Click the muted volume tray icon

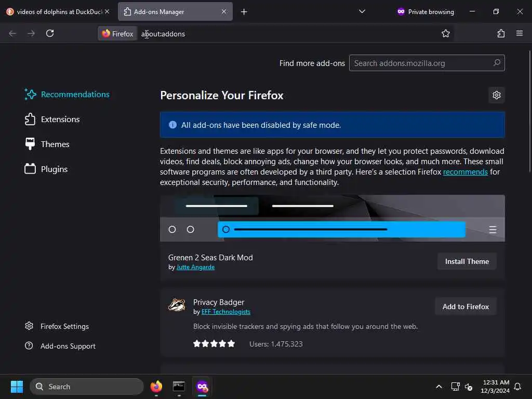(469, 387)
